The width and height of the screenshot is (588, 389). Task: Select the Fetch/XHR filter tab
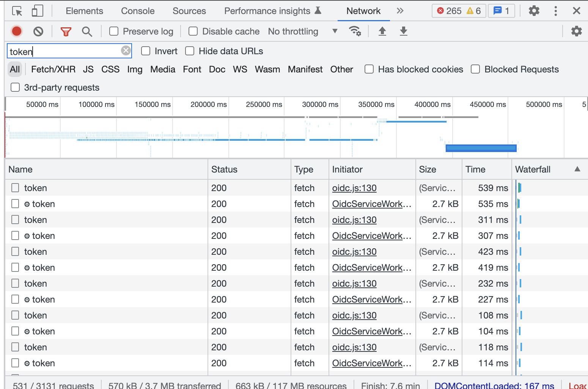pyautogui.click(x=53, y=69)
